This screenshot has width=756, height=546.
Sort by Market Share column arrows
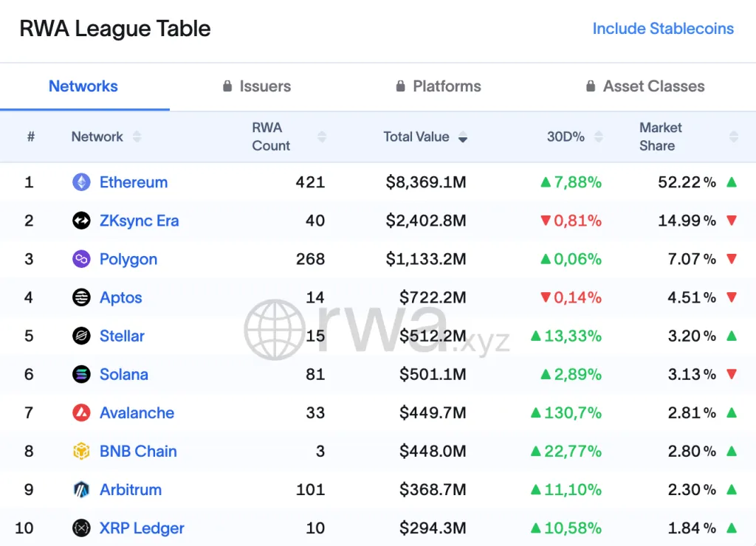(x=734, y=136)
